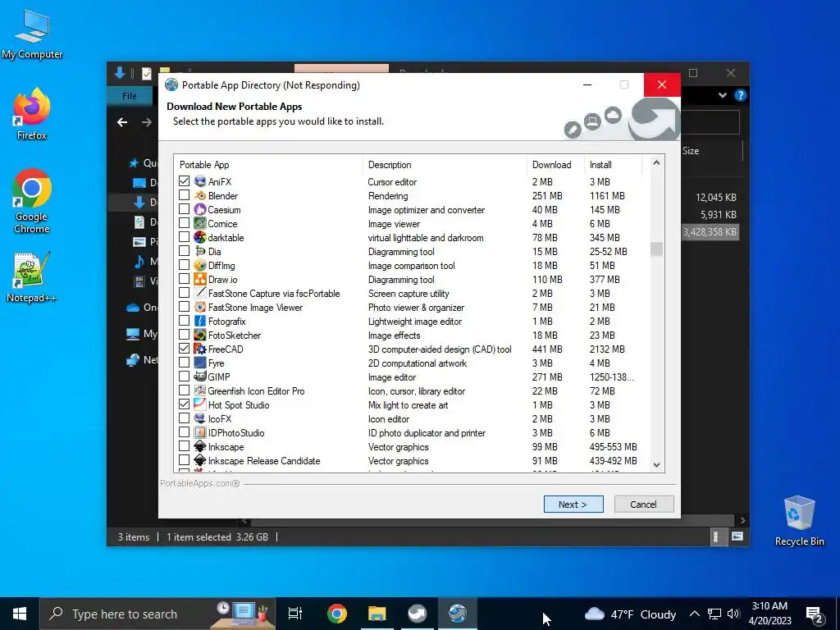Click the Cornice app icon
This screenshot has width=840, height=630.
coord(200,223)
